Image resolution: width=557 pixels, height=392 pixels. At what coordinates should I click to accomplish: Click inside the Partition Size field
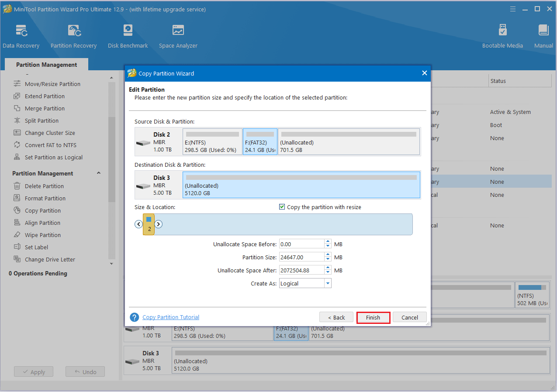[x=301, y=257]
